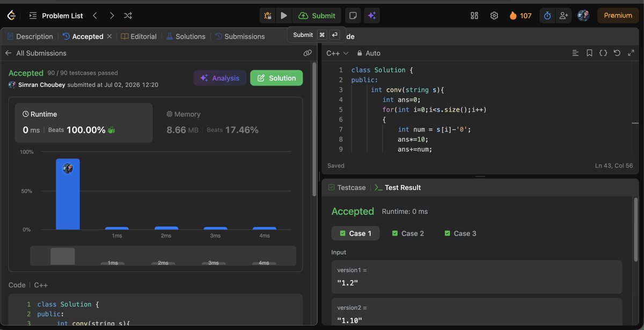Open the Solutions tab
The height and width of the screenshot is (330, 644).
tap(186, 36)
